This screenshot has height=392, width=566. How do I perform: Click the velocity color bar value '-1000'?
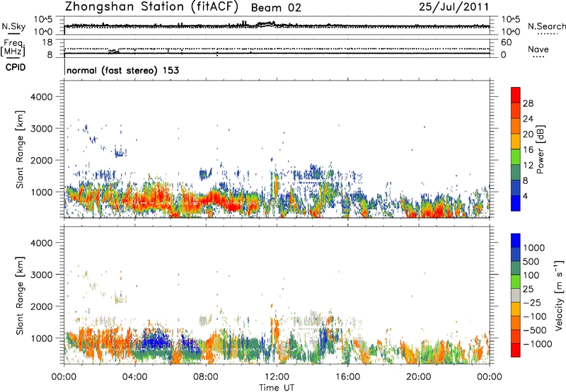click(537, 344)
